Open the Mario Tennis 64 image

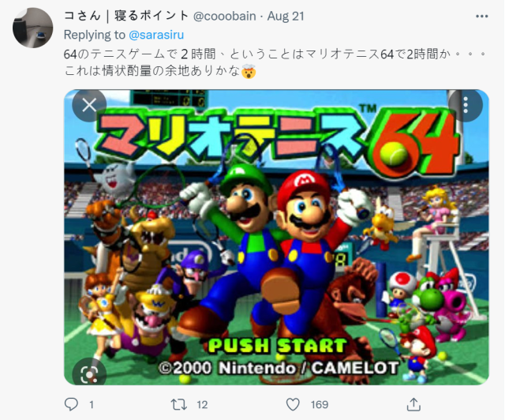tap(276, 238)
